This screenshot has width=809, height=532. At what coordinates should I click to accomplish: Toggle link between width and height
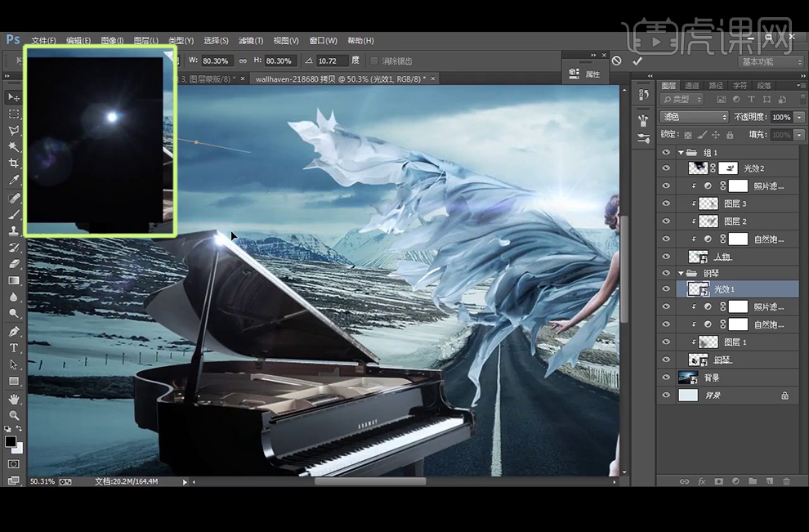(243, 60)
